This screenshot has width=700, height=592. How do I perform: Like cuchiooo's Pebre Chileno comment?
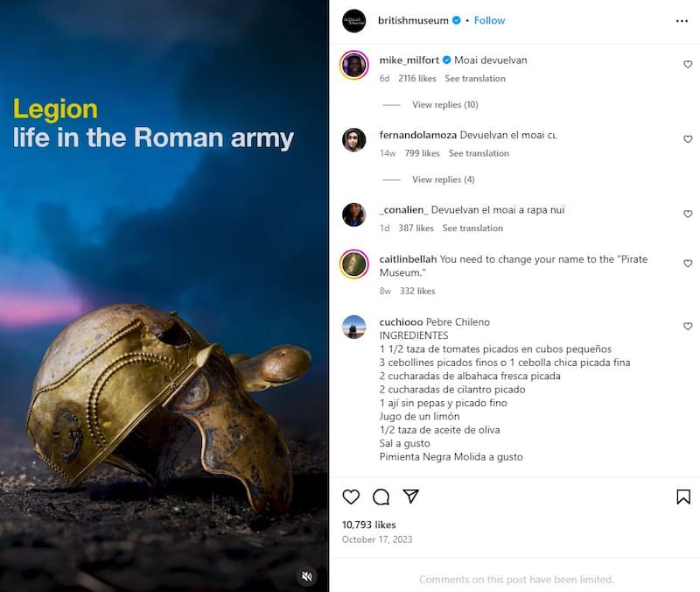(688, 326)
